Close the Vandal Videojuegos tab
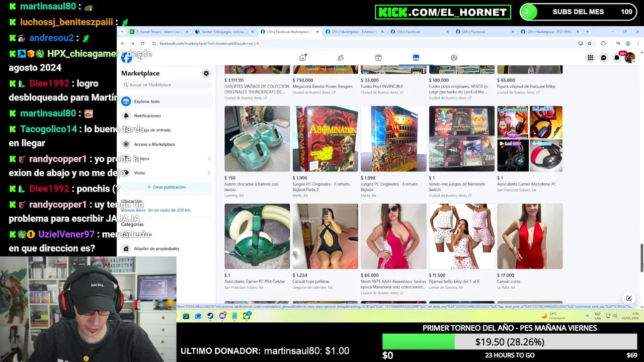644x362 pixels. (x=252, y=32)
